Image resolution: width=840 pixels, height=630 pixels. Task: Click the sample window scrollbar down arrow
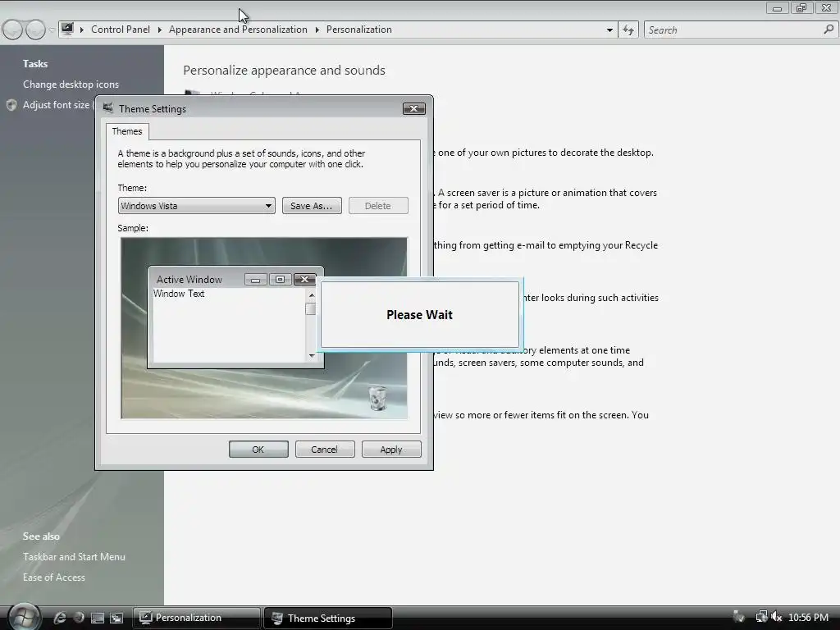(311, 356)
